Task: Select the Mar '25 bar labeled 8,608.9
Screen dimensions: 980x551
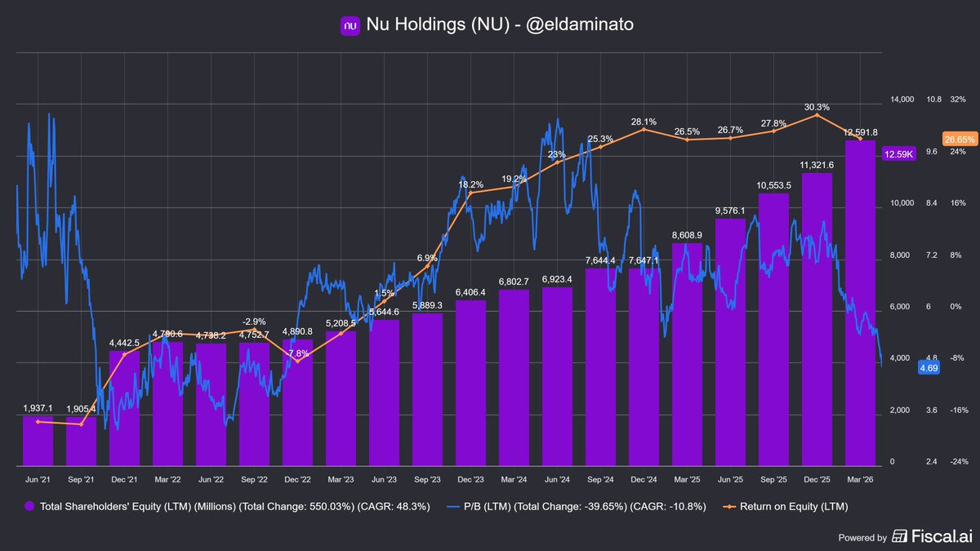Action: click(x=687, y=353)
